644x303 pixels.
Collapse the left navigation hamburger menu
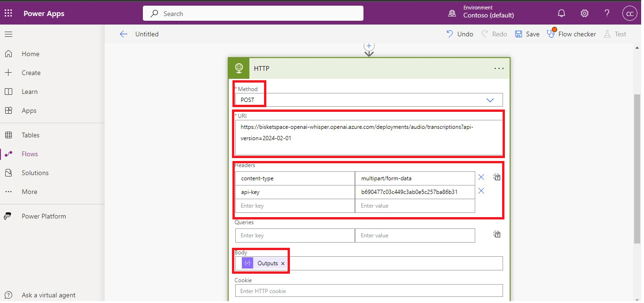tap(8, 34)
